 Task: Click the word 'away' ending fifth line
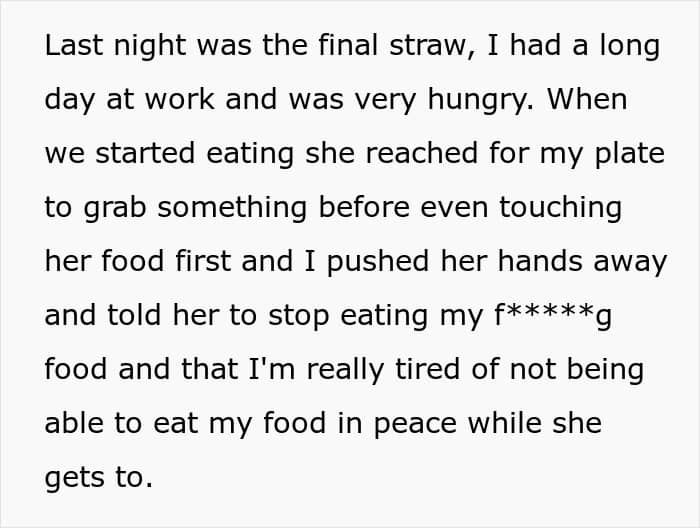click(630, 263)
